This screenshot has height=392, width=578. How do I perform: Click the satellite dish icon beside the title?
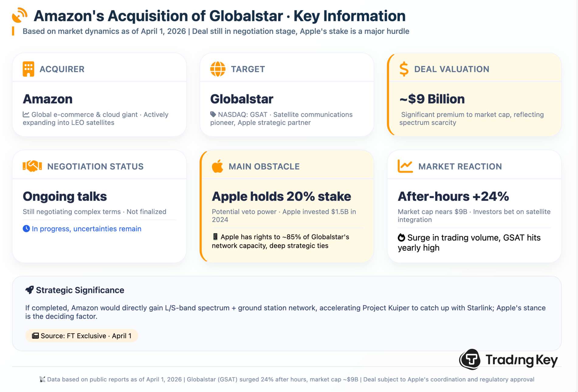tap(20, 15)
